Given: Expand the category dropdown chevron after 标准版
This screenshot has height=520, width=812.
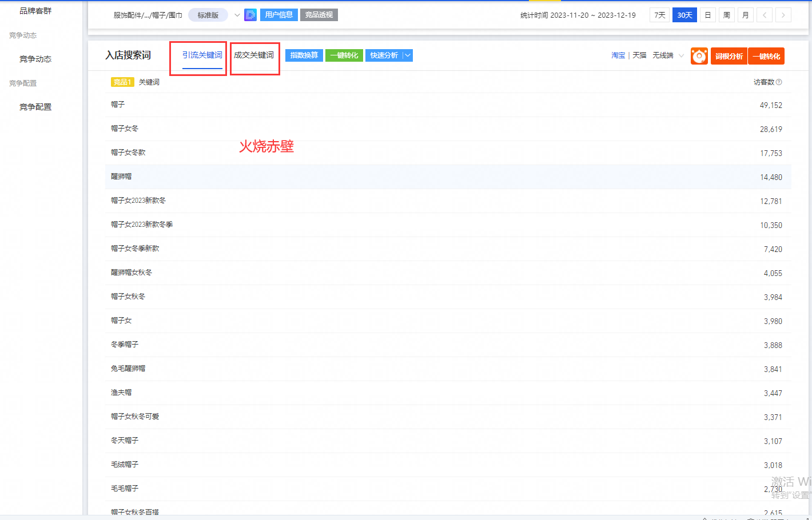Looking at the screenshot, I should (237, 15).
